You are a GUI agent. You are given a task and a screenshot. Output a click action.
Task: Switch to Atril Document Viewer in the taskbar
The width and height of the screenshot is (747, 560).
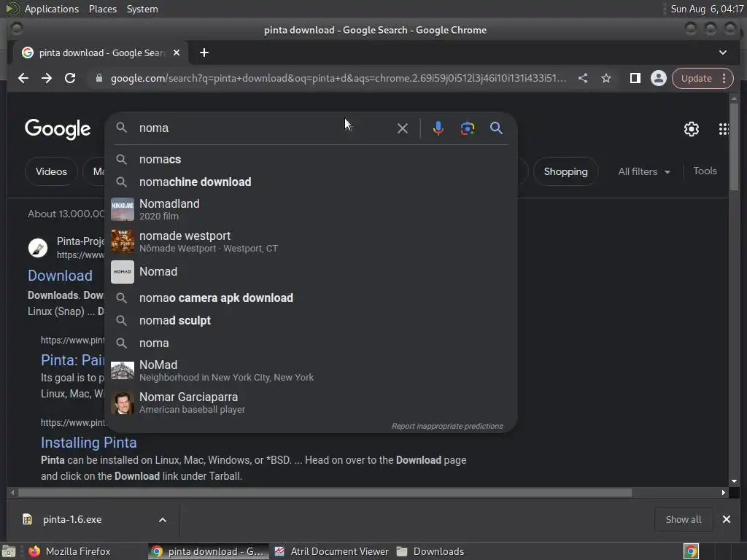coord(332,551)
